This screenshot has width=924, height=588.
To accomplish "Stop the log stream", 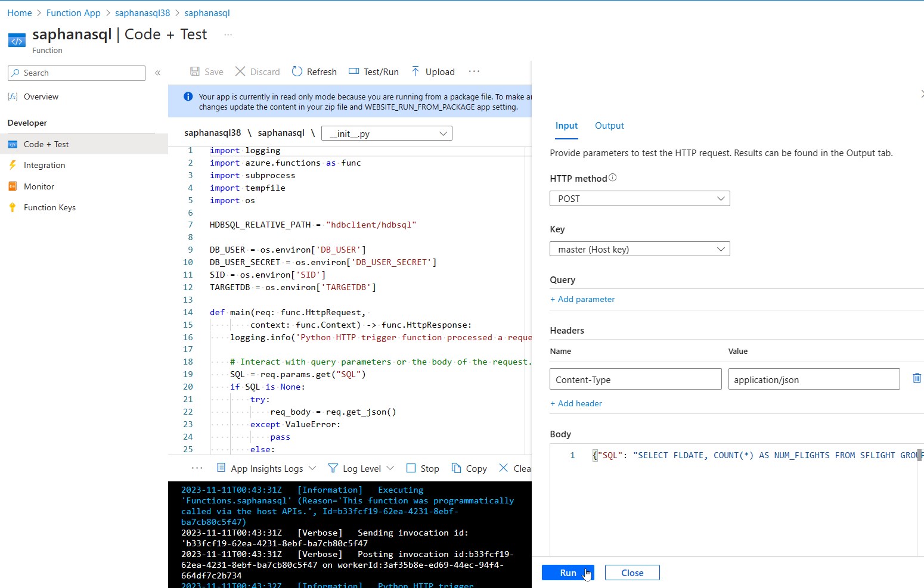I will click(423, 468).
